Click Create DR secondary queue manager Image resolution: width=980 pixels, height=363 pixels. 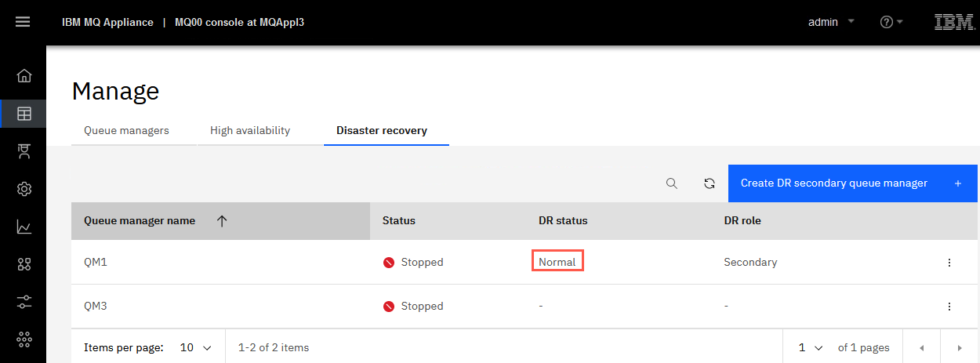click(x=853, y=183)
